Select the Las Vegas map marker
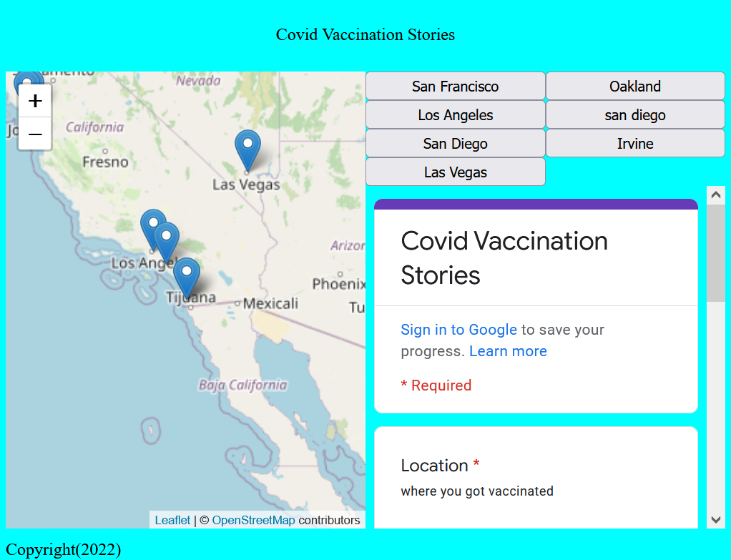The width and height of the screenshot is (731, 560). pos(247,149)
